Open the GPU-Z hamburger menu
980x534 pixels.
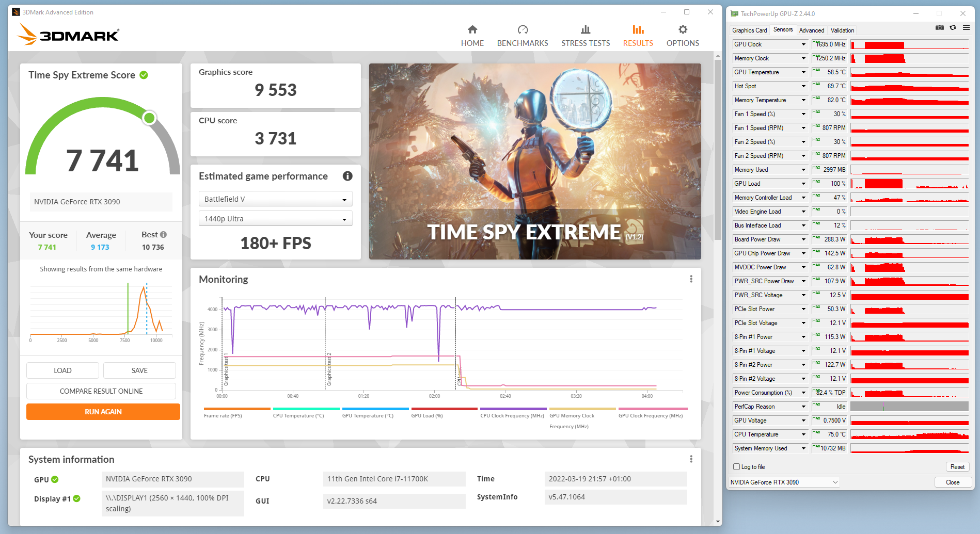pos(966,28)
